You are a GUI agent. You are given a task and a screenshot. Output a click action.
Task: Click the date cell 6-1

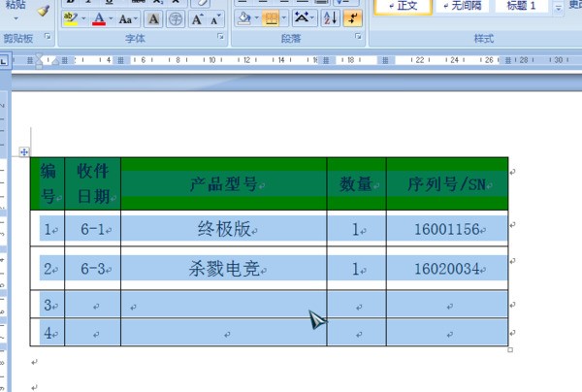tap(93, 228)
